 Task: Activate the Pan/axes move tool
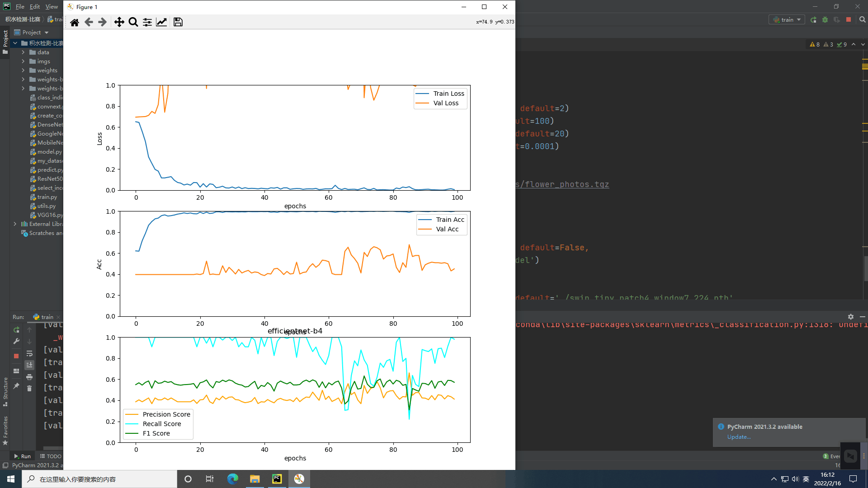click(119, 22)
